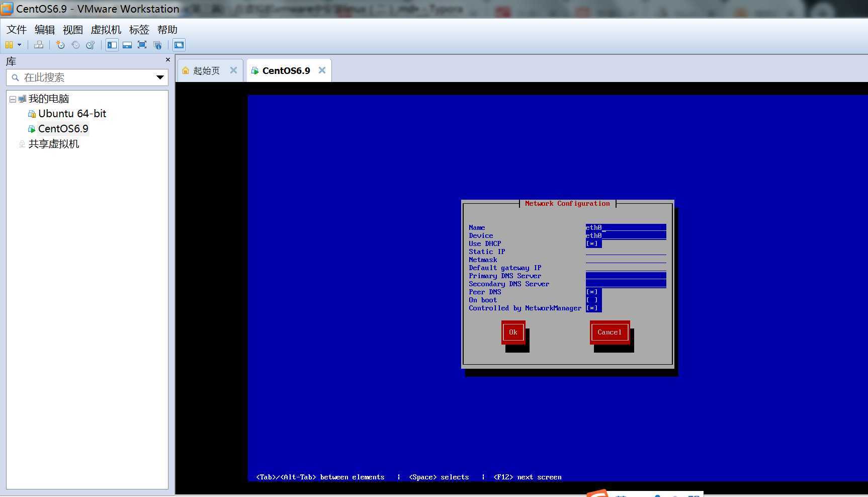Click the Netmask field
Image resolution: width=868 pixels, height=497 pixels.
626,260
